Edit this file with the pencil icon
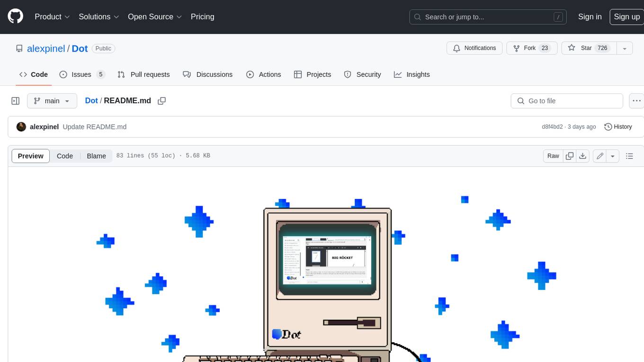 pos(600,156)
